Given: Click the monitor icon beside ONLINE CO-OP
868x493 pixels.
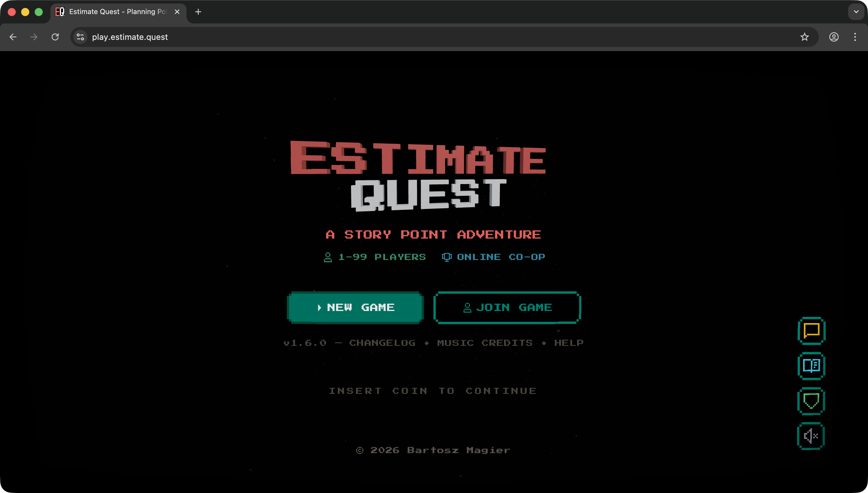Looking at the screenshot, I should pyautogui.click(x=446, y=257).
